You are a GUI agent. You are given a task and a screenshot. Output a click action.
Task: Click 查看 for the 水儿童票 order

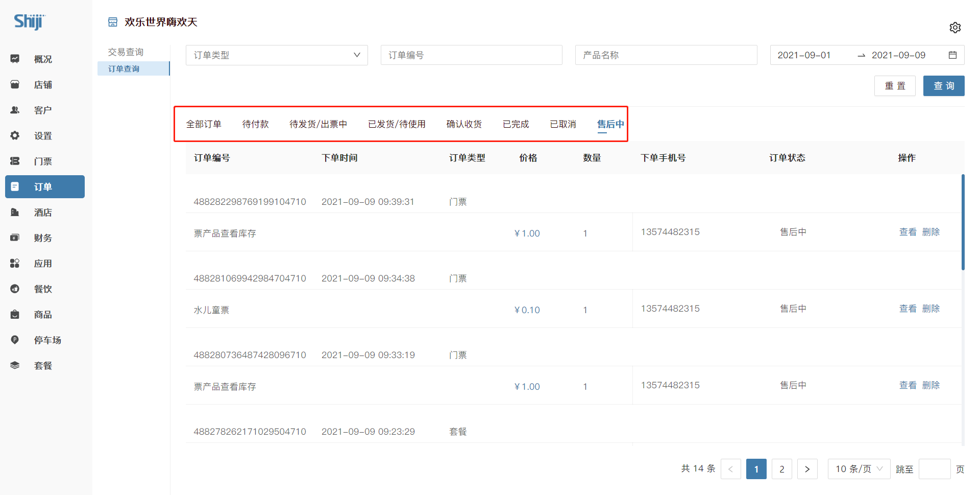908,309
